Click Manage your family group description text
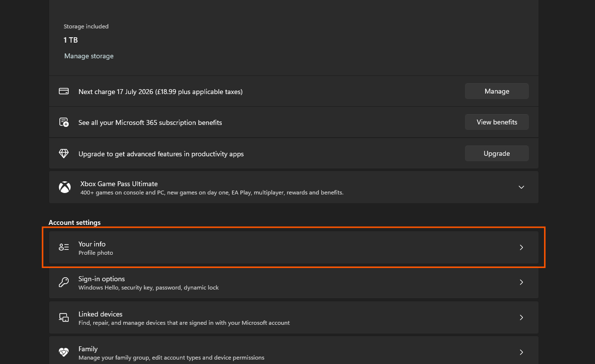 coord(171,358)
